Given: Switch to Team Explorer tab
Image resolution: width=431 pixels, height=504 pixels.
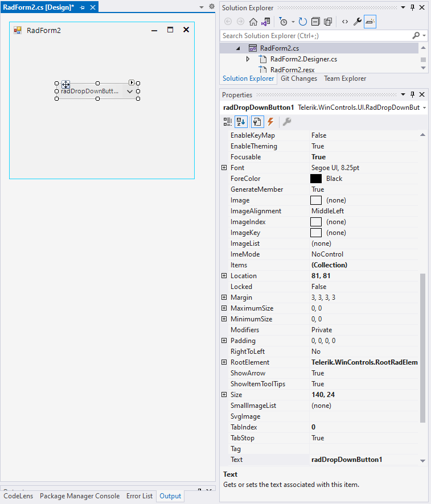Looking at the screenshot, I should 345,79.
